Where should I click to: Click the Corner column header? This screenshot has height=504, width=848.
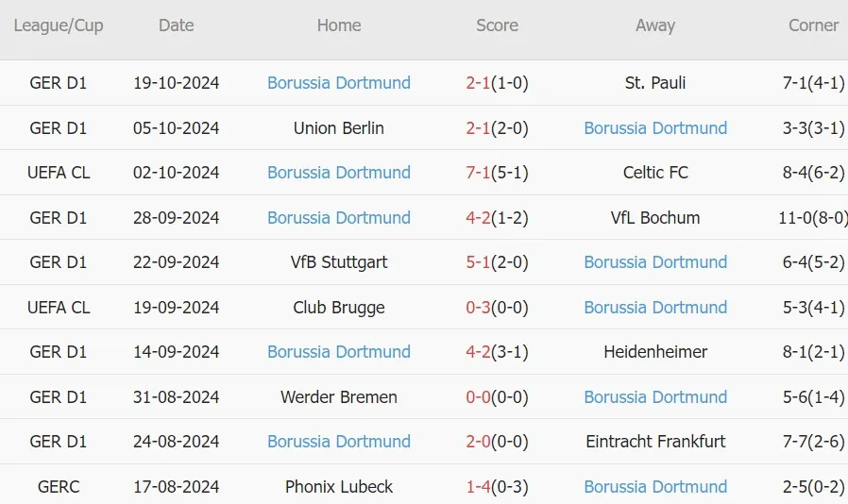(813, 25)
